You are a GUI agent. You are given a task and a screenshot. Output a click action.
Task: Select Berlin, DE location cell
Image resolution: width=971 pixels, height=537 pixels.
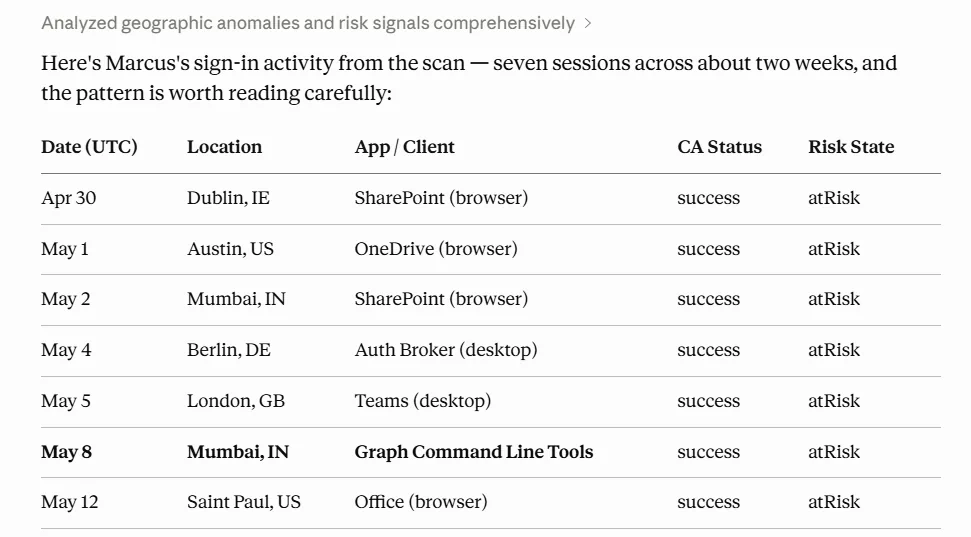(x=229, y=350)
